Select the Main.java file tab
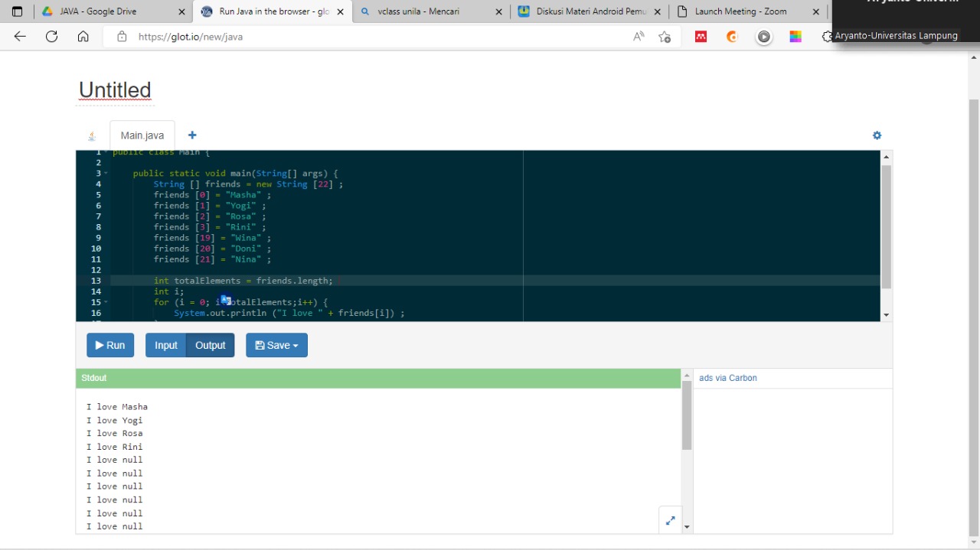 click(x=142, y=135)
